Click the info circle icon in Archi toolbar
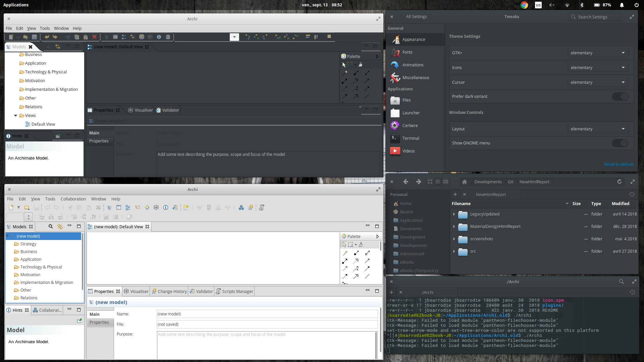The image size is (644, 362). pyautogui.click(x=159, y=37)
